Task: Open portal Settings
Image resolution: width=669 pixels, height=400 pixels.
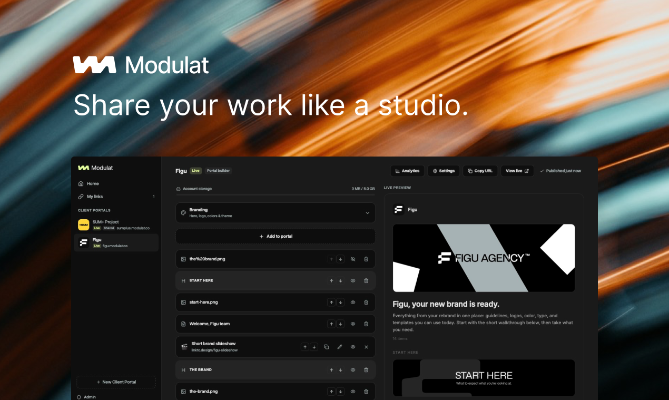Action: (x=444, y=171)
